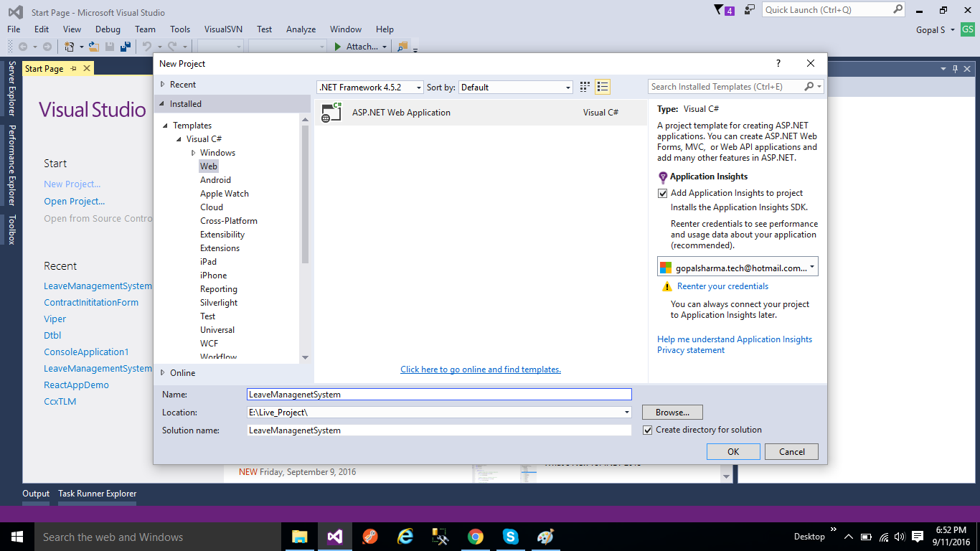The image size is (980, 551).
Task: Toggle Create directory for solution checkbox
Action: click(x=648, y=430)
